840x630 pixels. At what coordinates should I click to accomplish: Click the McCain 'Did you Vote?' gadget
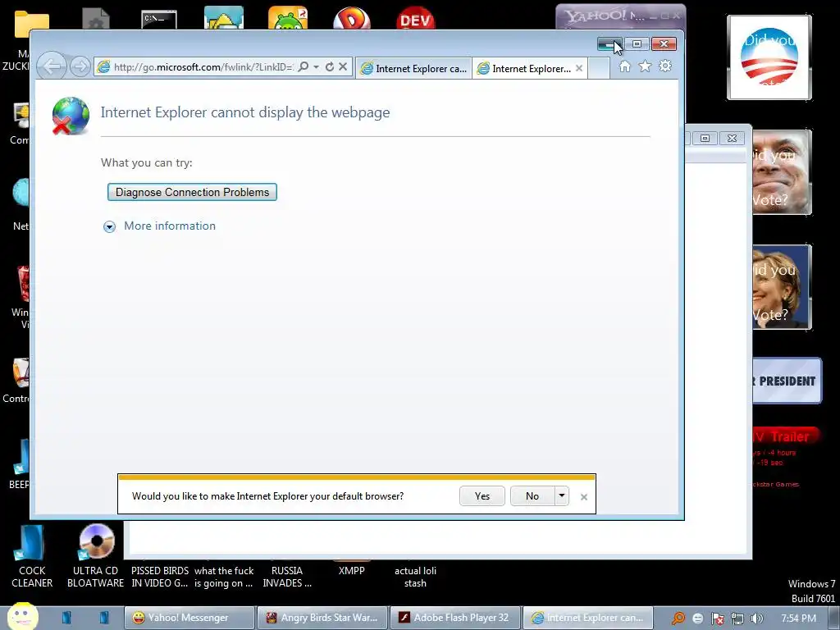tap(782, 172)
